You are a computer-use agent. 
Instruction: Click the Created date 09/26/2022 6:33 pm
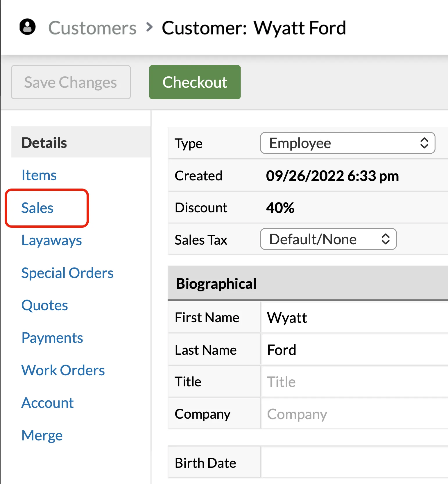[x=332, y=176]
